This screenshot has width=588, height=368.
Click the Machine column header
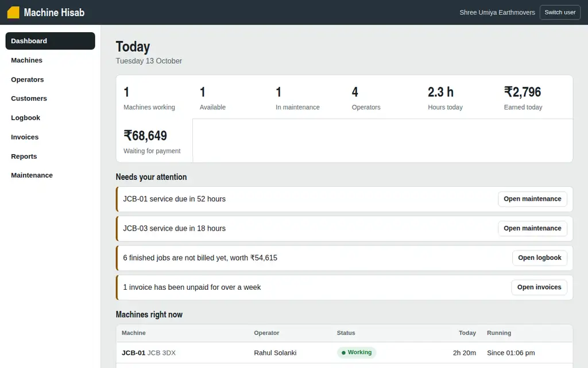coord(133,333)
